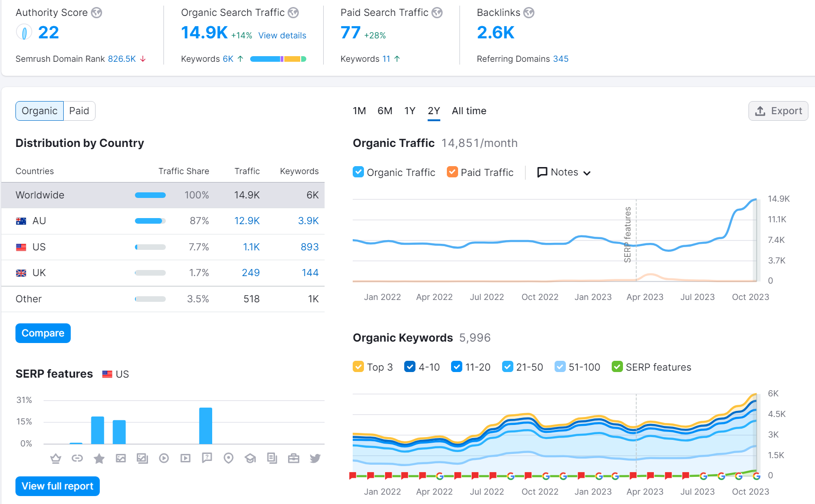The width and height of the screenshot is (815, 504).
Task: Click the star Reviews SERP feature icon
Action: coord(99,458)
